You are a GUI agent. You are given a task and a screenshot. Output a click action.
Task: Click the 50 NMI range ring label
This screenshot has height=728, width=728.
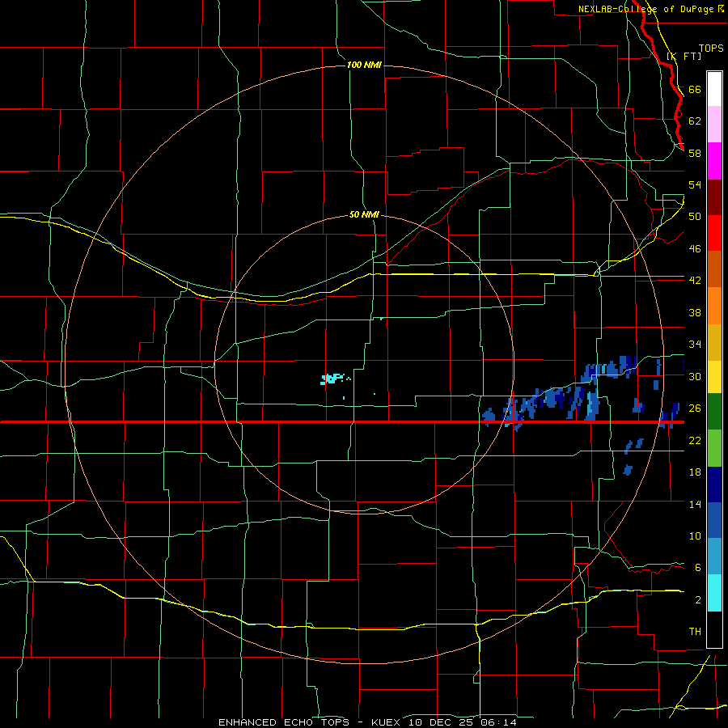click(x=364, y=214)
